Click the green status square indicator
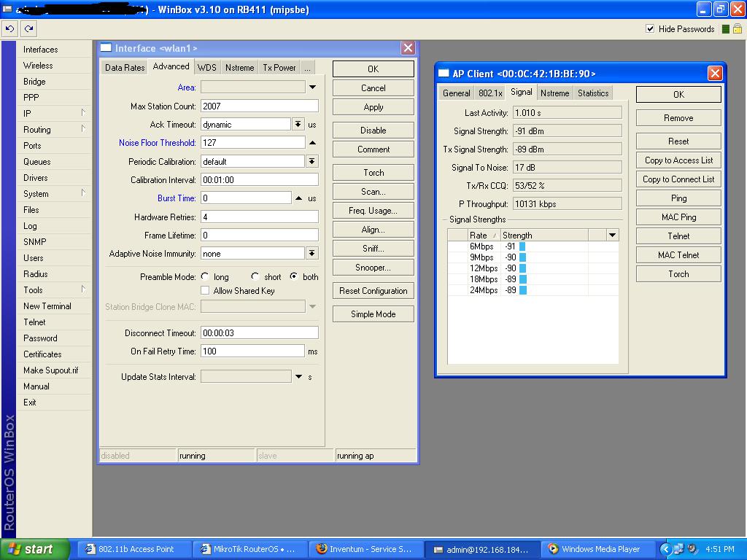The width and height of the screenshot is (747, 560). click(726, 29)
